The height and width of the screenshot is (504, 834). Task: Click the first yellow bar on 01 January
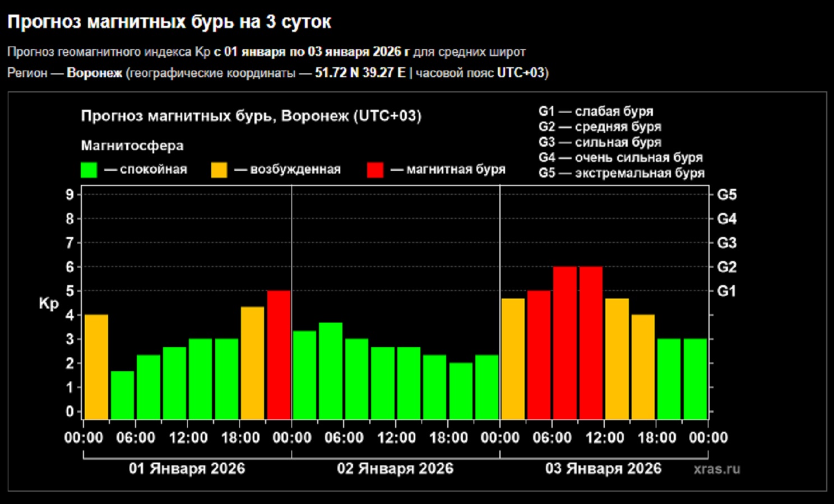tap(96, 367)
